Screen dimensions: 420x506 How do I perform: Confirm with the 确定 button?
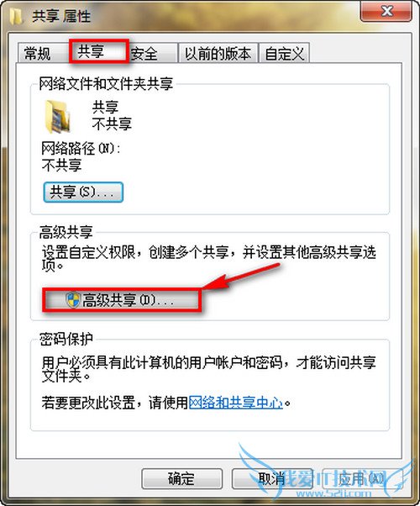(x=181, y=479)
